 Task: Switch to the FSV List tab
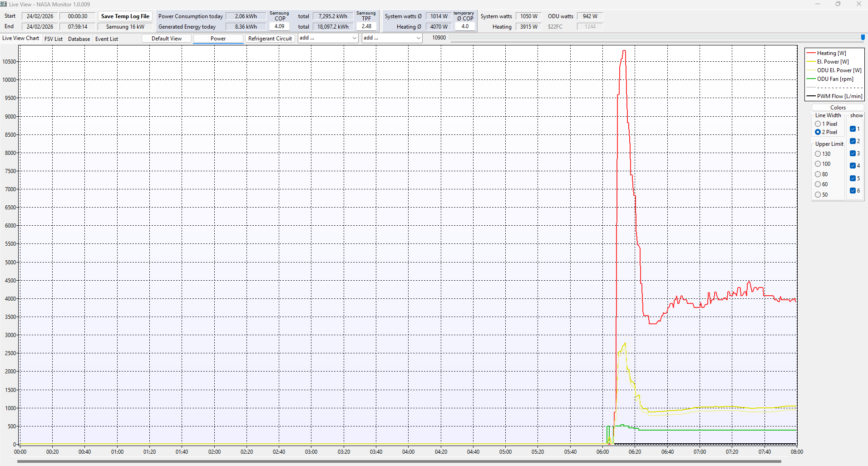pyautogui.click(x=54, y=39)
